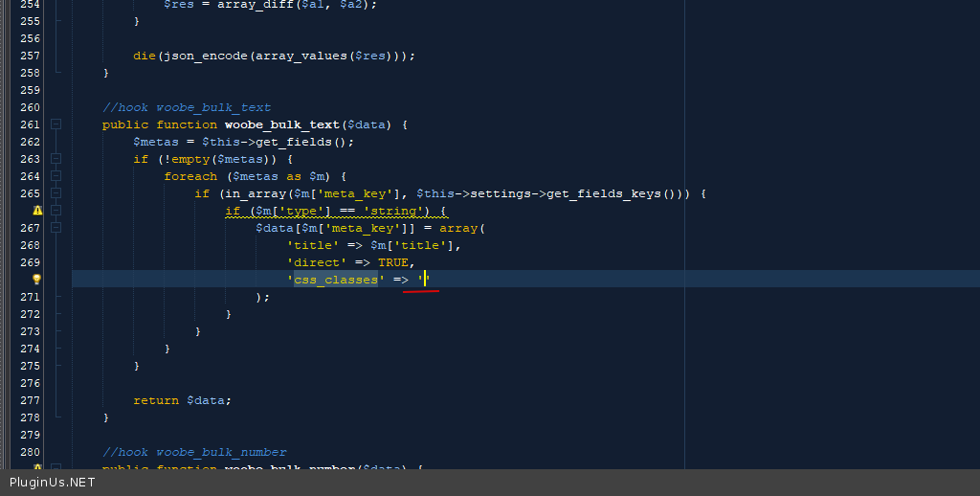This screenshot has height=496, width=980.
Task: Collapse the array fold at line 267
Action: [x=56, y=228]
